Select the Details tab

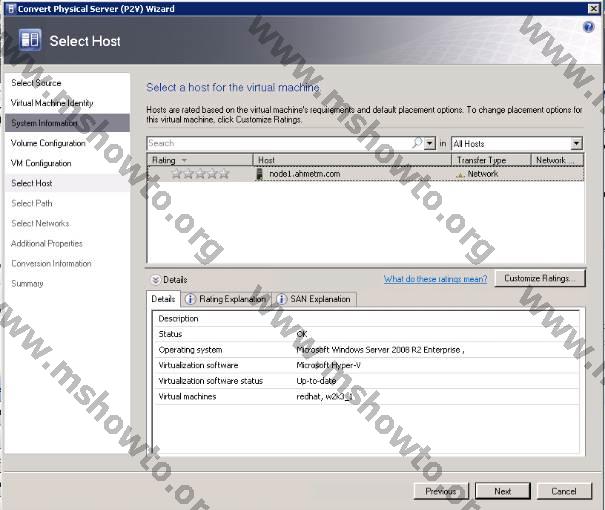tap(163, 299)
